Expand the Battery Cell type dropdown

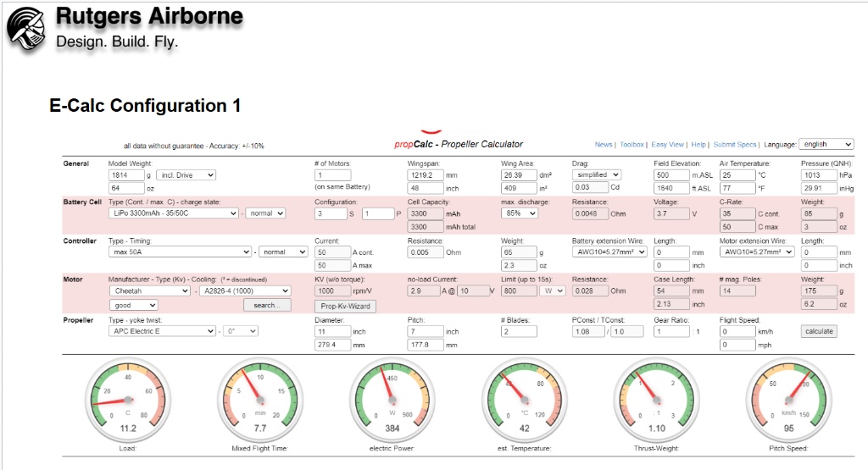point(174,213)
